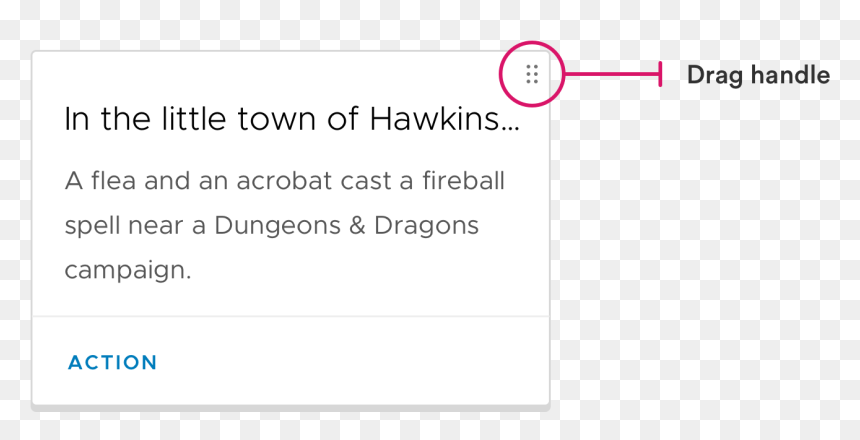The height and width of the screenshot is (440, 860).
Task: Click the word 'campaign.' in the description
Action: click(x=128, y=271)
